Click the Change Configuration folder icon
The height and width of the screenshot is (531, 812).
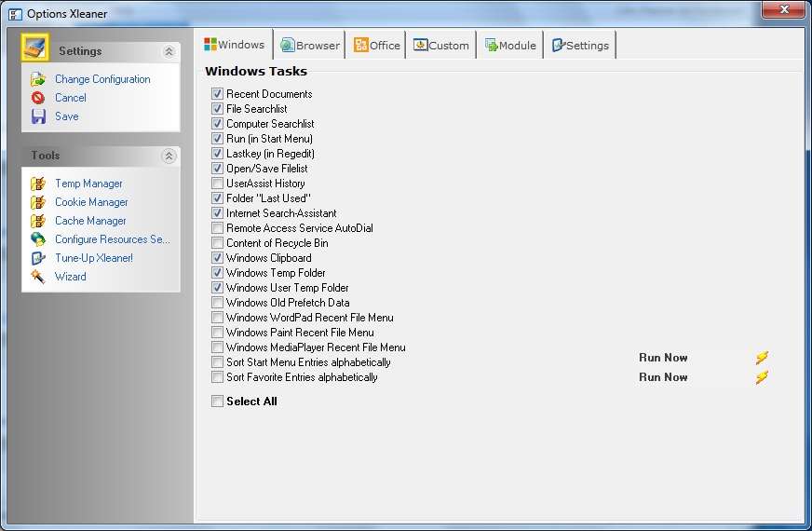[x=38, y=79]
